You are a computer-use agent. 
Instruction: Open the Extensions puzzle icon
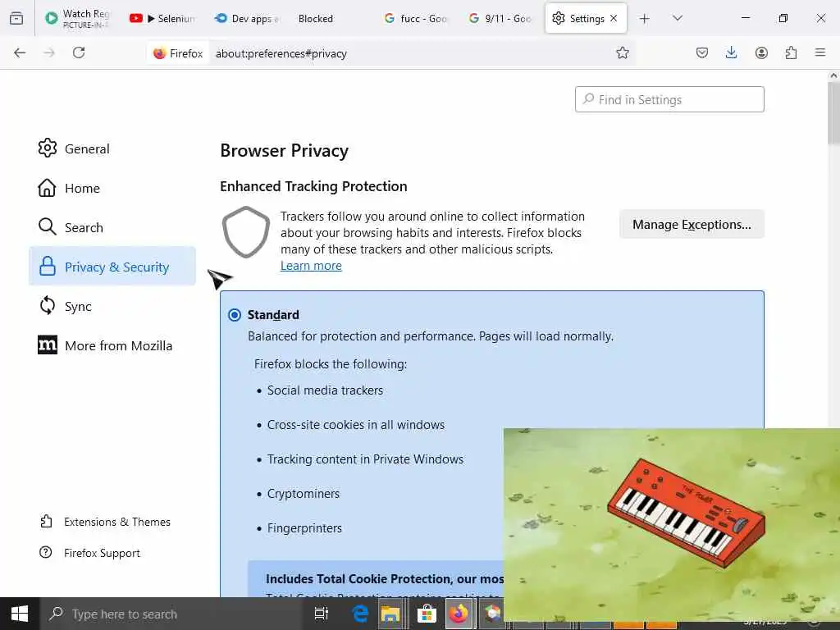(x=791, y=52)
